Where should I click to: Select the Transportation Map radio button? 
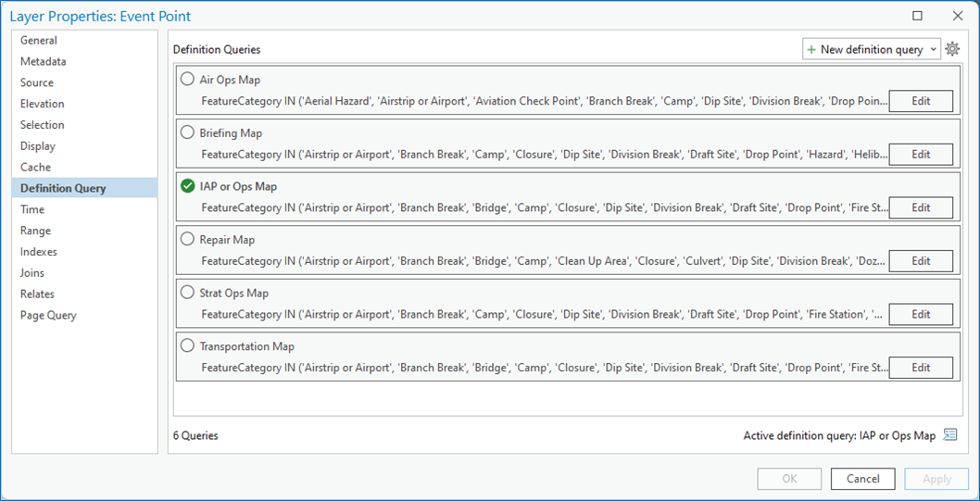tap(188, 346)
